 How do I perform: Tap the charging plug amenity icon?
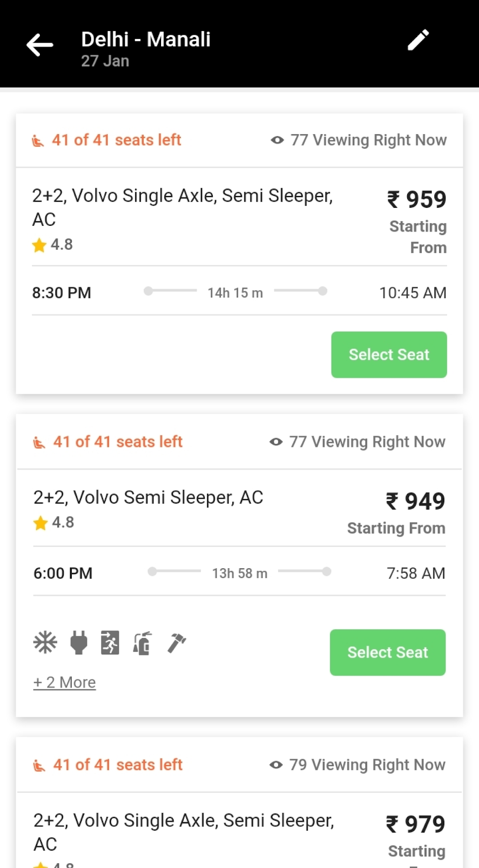pos(78,642)
